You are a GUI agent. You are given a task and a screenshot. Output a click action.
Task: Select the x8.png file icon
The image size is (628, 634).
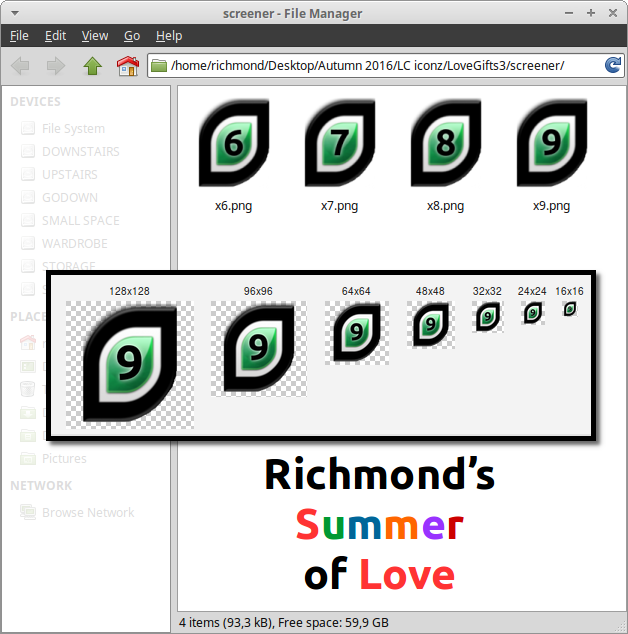[x=445, y=144]
